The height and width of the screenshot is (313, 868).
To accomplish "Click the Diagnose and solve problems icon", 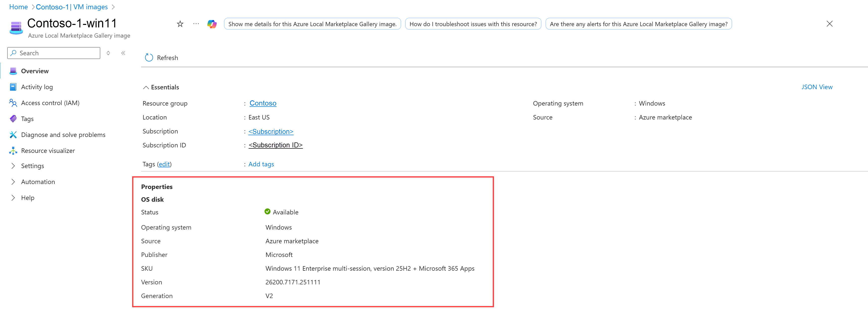I will (x=13, y=134).
